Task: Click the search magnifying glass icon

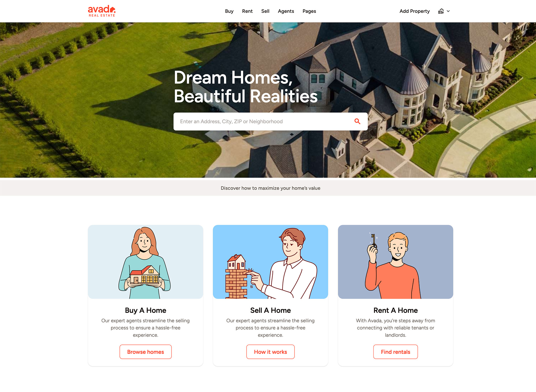Action: tap(357, 121)
